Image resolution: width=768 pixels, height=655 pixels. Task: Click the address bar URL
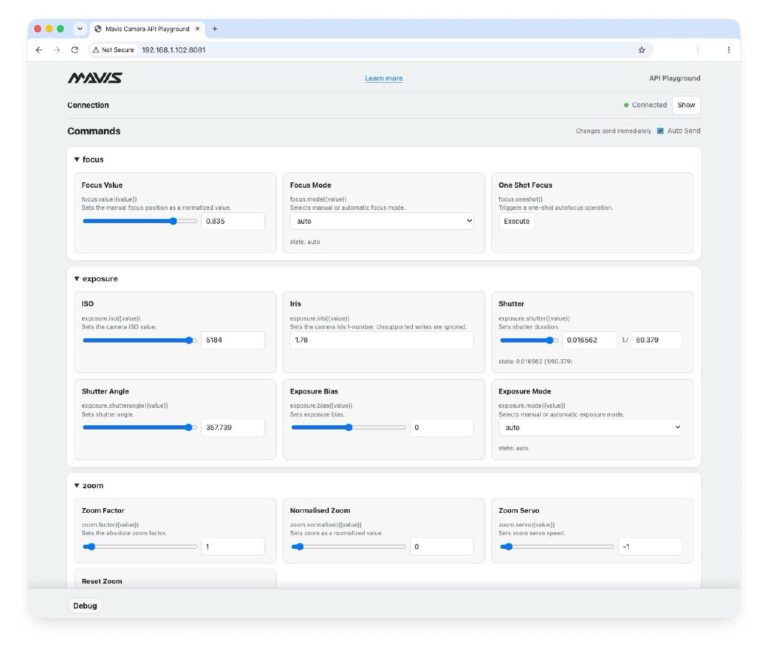174,50
